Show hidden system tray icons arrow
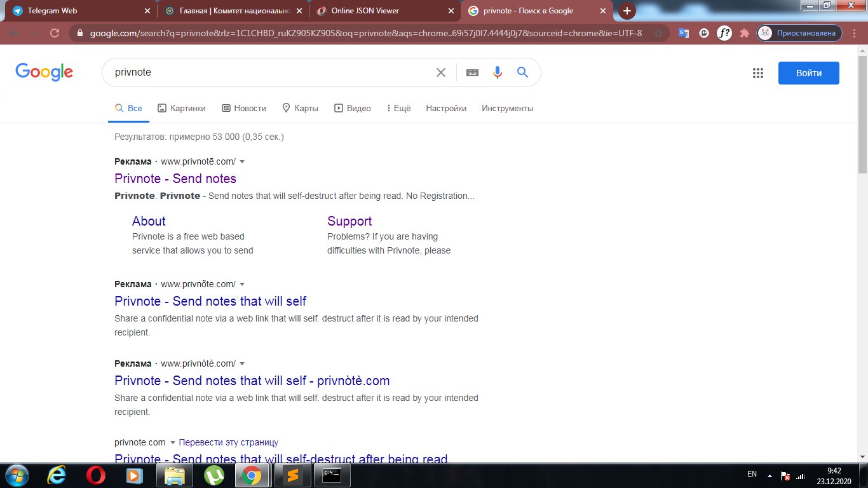 pos(770,475)
